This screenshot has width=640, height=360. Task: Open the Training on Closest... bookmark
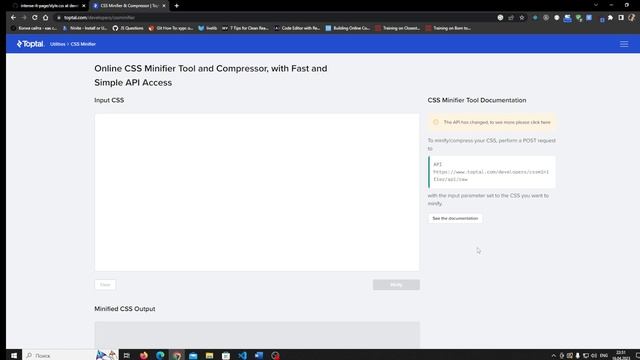(x=398, y=28)
